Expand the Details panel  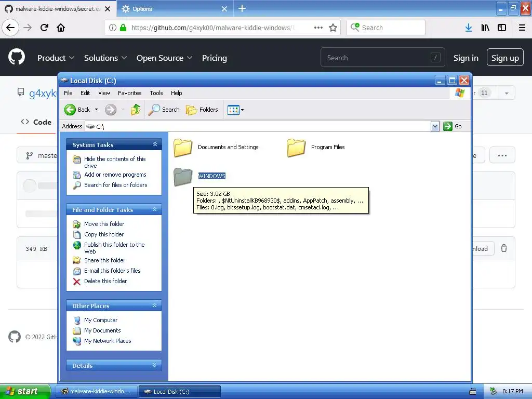pyautogui.click(x=155, y=365)
